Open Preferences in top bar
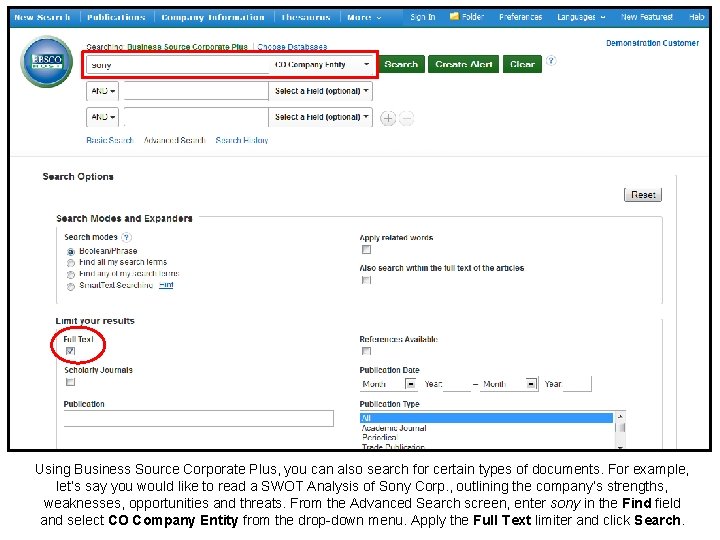Image resolution: width=720 pixels, height=540 pixels. click(520, 17)
